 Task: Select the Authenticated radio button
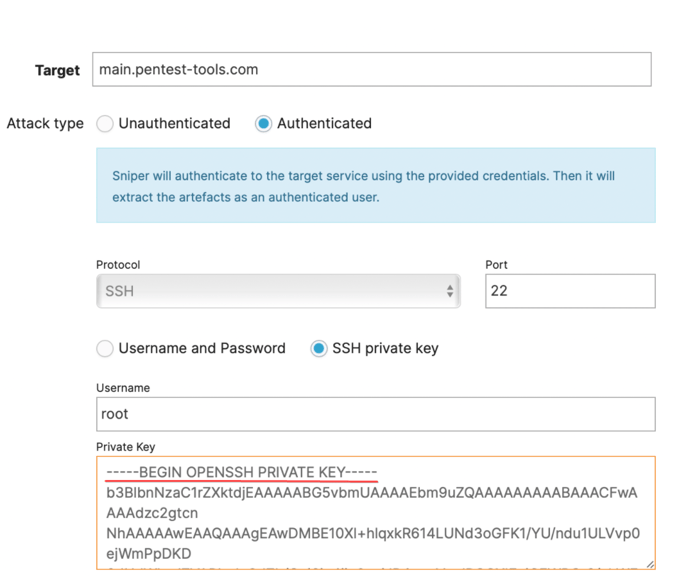pos(263,124)
